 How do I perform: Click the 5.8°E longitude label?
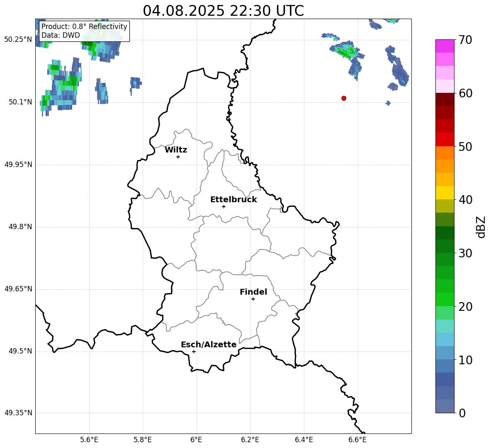click(143, 440)
